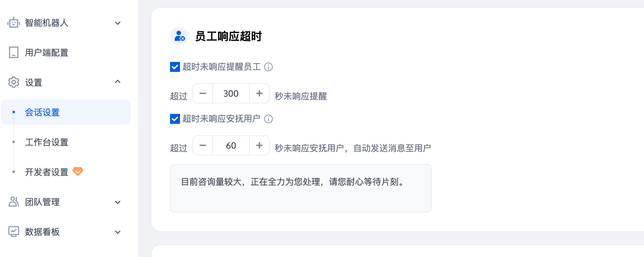The height and width of the screenshot is (257, 644).
Task: Expand the 智能机器人 menu chevron
Action: click(118, 23)
